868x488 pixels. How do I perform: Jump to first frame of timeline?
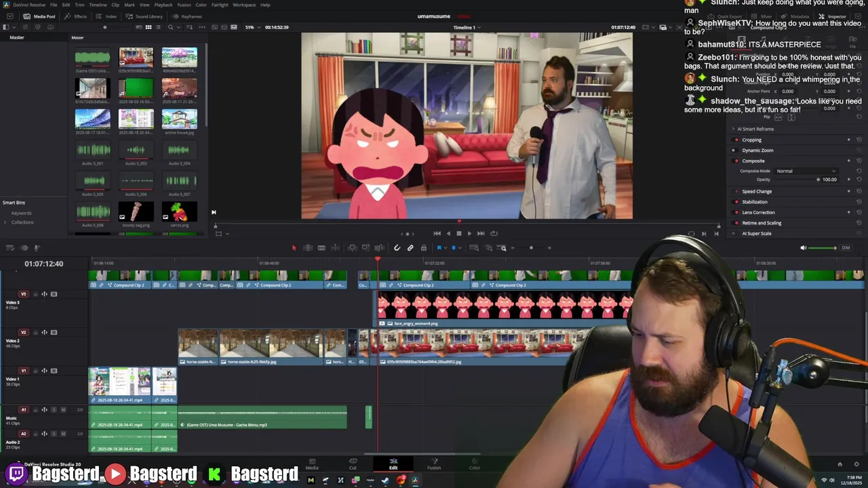437,233
